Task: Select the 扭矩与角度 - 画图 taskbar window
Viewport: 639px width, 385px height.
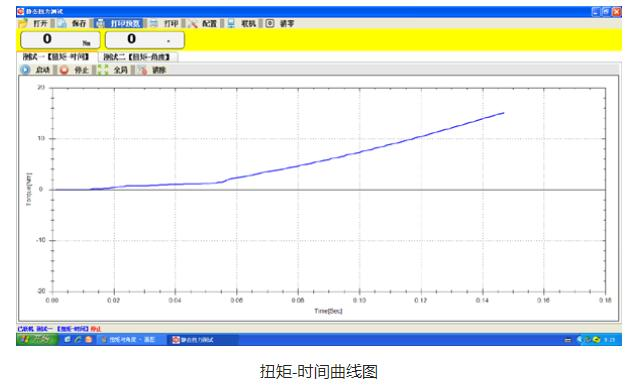Action: (132, 339)
